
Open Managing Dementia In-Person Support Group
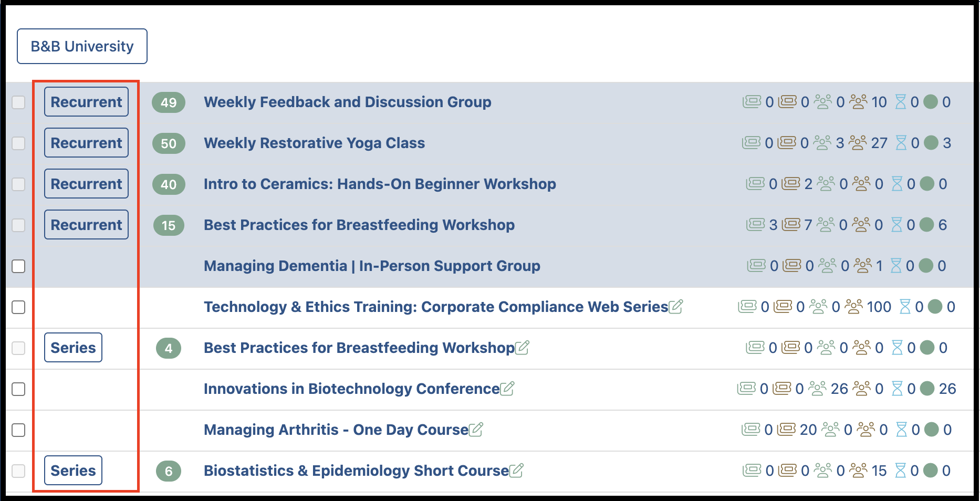coord(372,266)
